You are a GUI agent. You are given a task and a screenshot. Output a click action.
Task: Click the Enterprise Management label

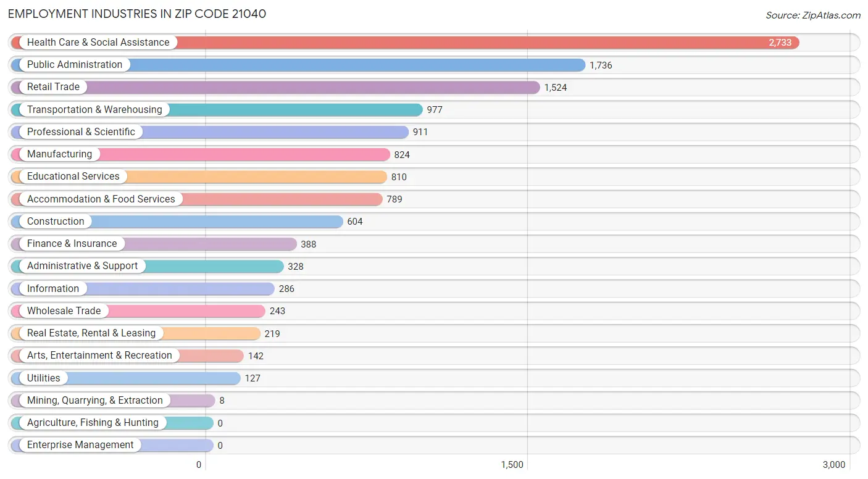point(80,445)
